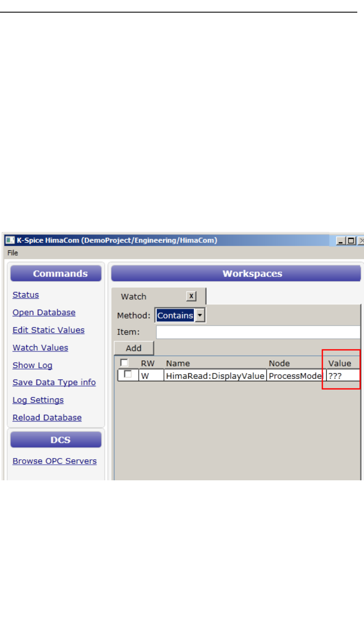The height and width of the screenshot is (633, 364).
Task: Close the Watch tab with x button
Action: 191,296
